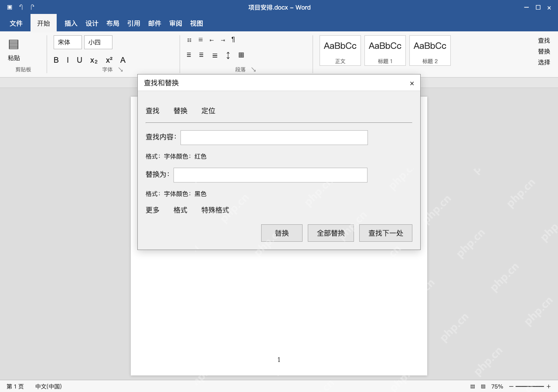The height and width of the screenshot is (392, 558).
Task: Click the 替换为 input field
Action: 270,175
